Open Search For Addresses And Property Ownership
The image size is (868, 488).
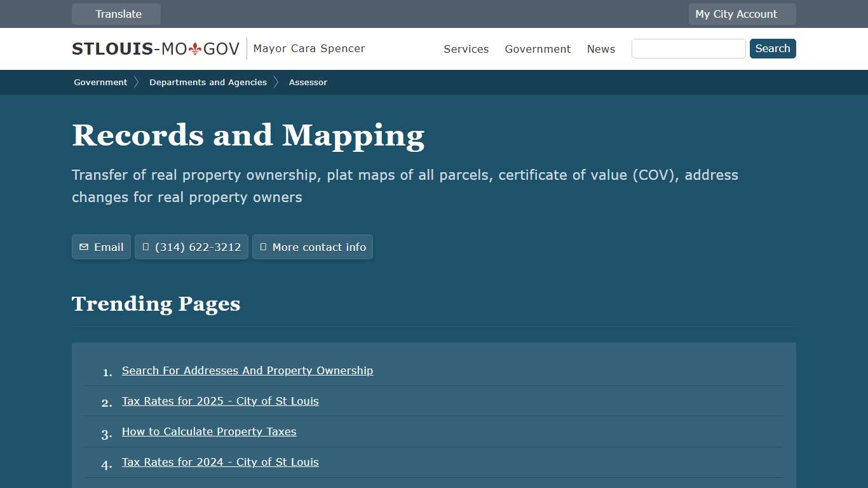[x=247, y=370]
